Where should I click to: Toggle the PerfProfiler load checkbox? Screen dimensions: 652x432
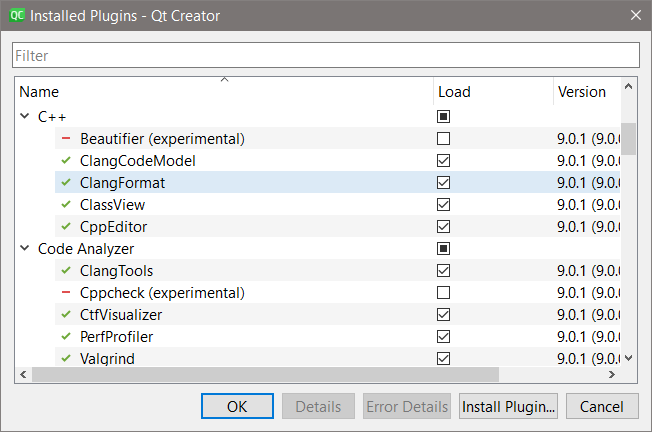(443, 336)
